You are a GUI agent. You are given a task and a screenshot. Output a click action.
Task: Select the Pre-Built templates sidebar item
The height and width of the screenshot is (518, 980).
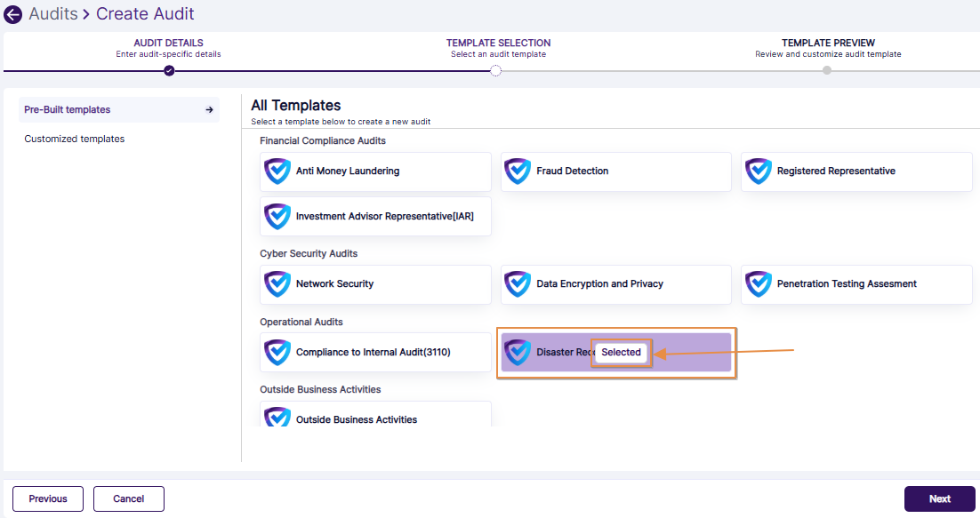68,110
